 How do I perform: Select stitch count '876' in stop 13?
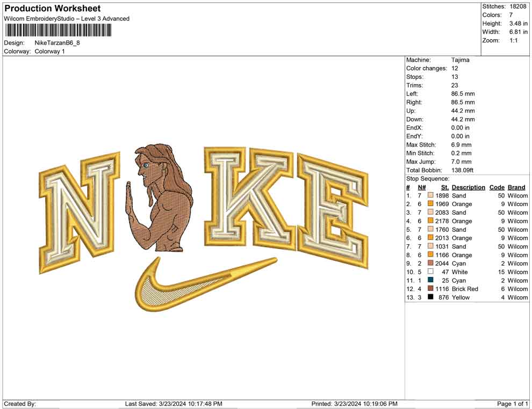tap(444, 297)
